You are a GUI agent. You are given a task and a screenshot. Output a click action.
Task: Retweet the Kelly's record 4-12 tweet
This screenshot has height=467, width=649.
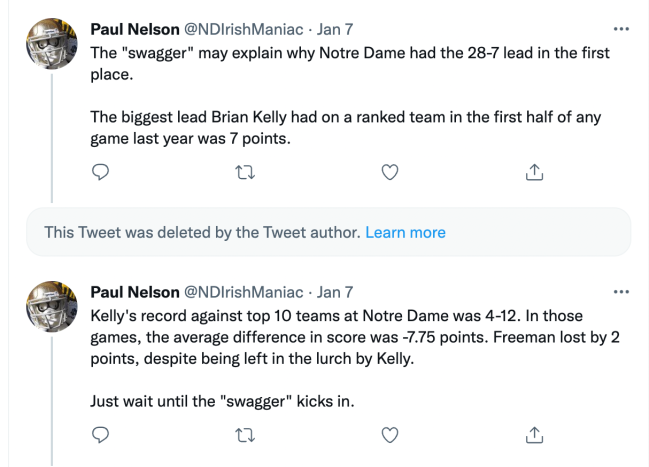click(241, 435)
